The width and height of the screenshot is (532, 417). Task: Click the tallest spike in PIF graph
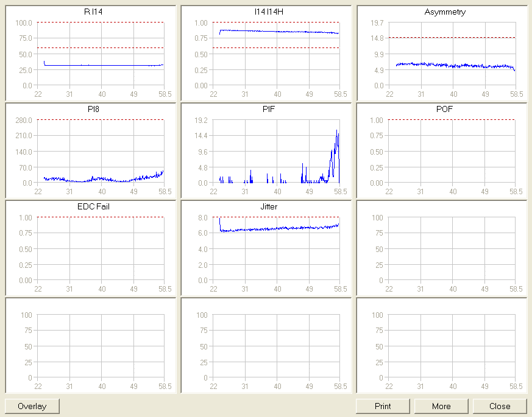pos(336,131)
